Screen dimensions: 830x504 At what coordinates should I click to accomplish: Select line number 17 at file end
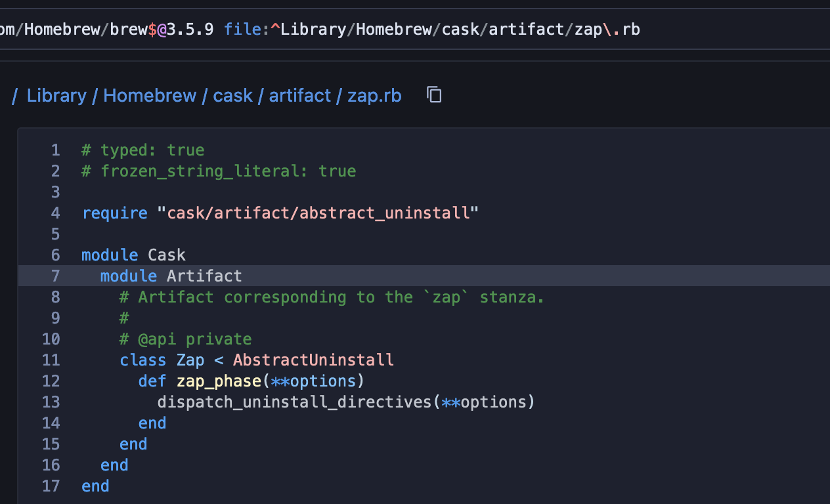tap(51, 486)
